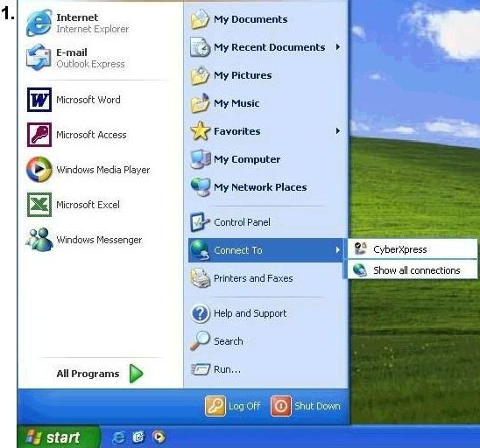The width and height of the screenshot is (480, 448).
Task: Open Microsoft Access key icon
Action: click(39, 135)
